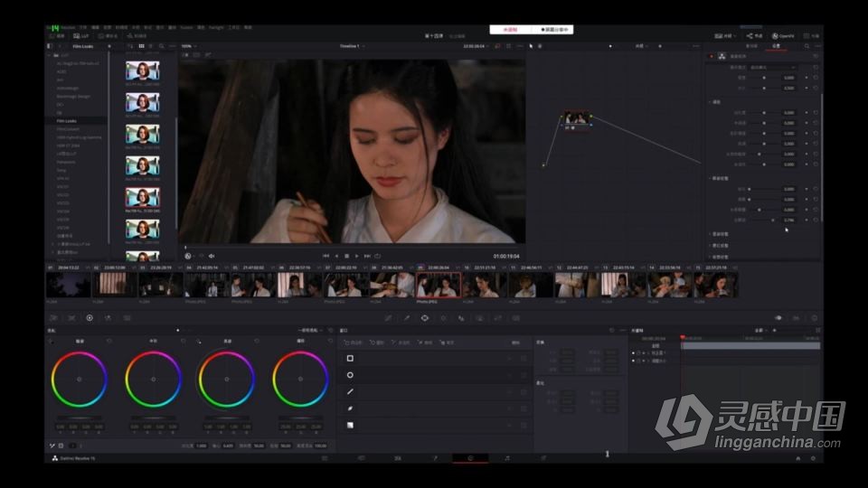Open the Color Wheels palette
The width and height of the screenshot is (868, 488).
[90, 318]
